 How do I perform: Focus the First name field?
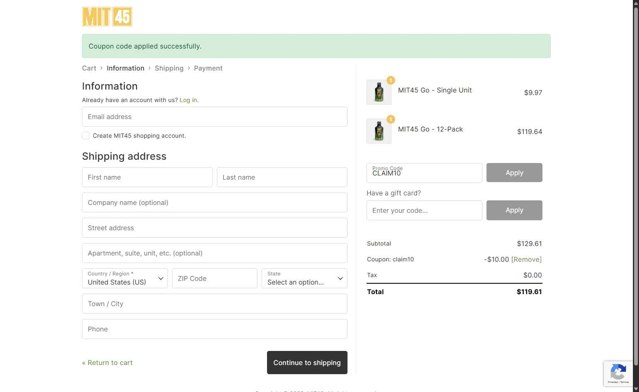point(147,177)
